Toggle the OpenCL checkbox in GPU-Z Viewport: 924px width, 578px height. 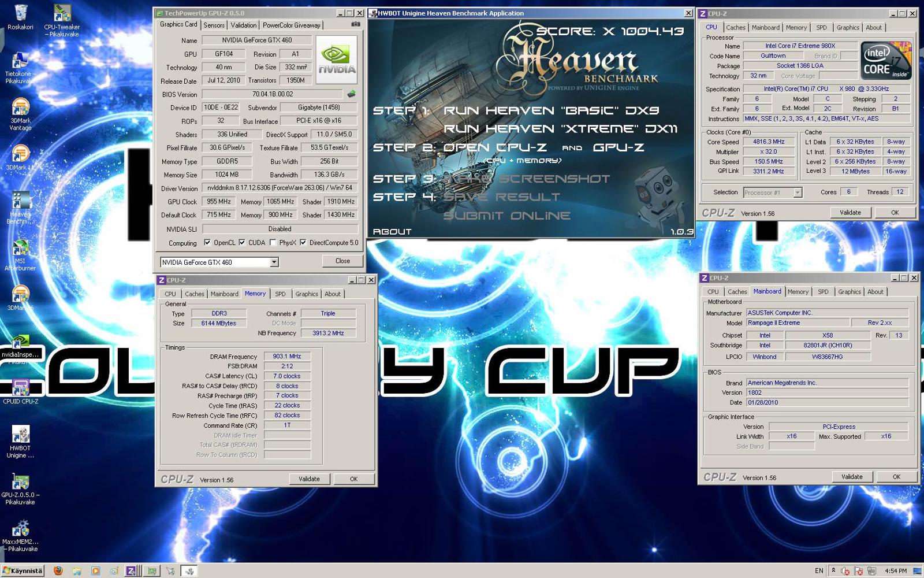coord(207,243)
